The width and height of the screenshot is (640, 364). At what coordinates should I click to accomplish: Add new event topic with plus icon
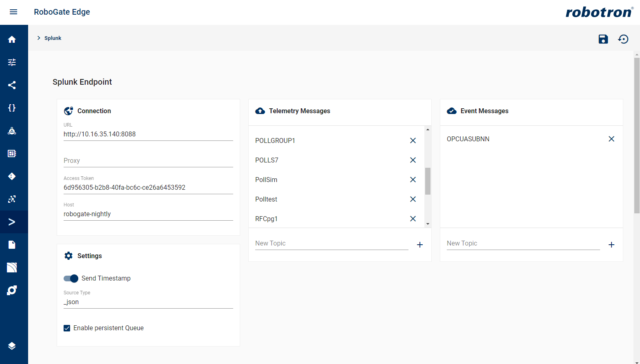pos(611,245)
